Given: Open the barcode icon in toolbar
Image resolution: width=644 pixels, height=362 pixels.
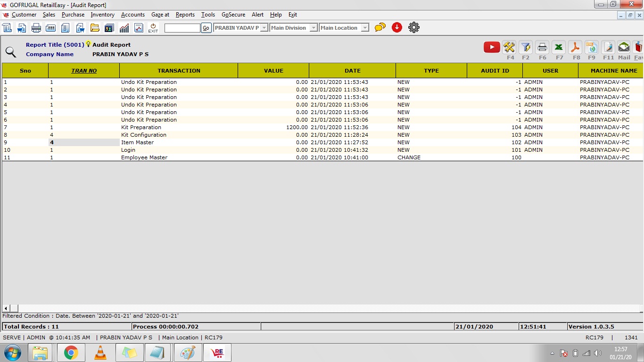Looking at the screenshot, I should [x=50, y=28].
